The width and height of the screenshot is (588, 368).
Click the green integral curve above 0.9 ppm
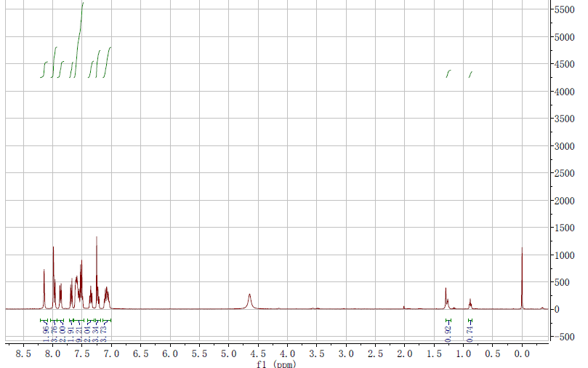470,74
